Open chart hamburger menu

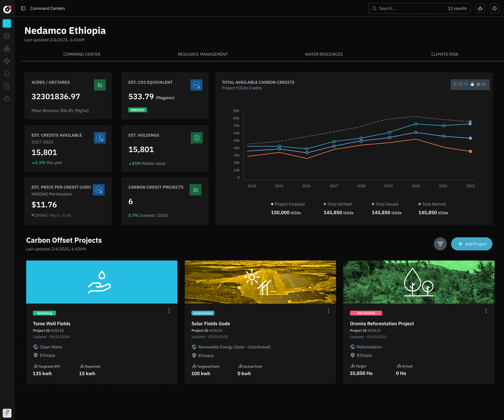coord(484,84)
